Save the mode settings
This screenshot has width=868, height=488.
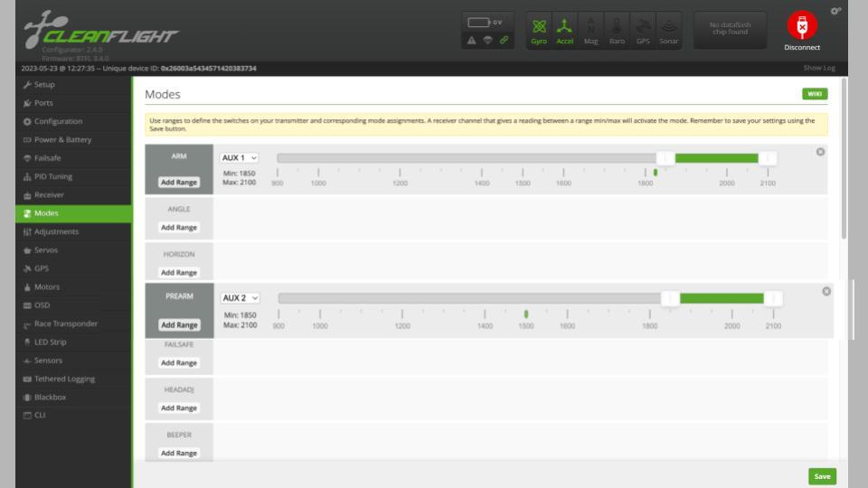click(822, 476)
